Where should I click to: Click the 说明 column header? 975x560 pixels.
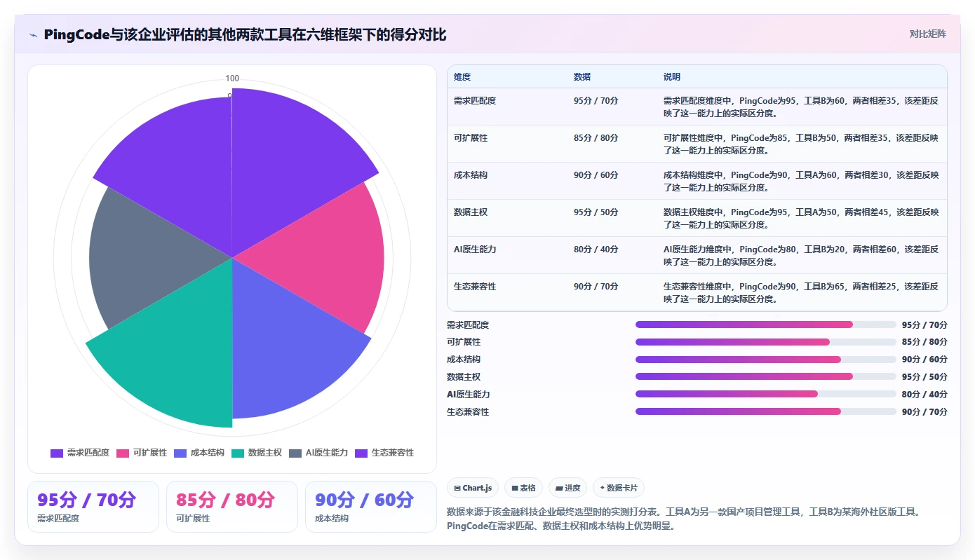coord(672,77)
